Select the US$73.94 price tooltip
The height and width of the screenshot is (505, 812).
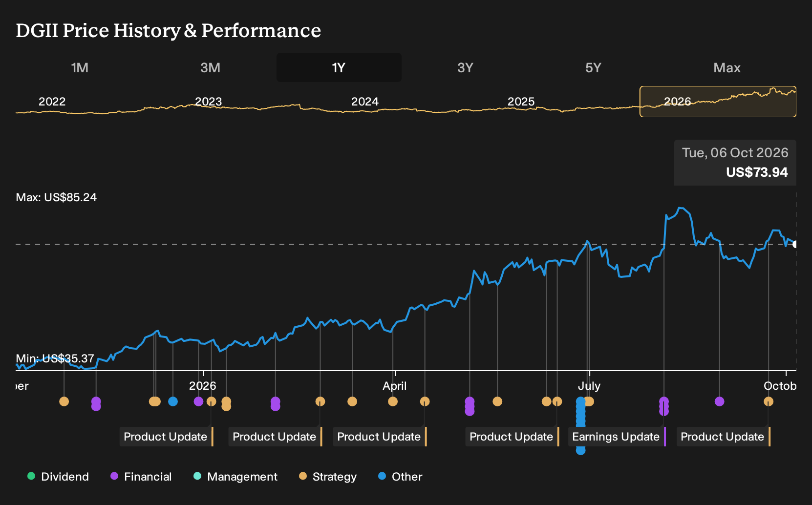735,163
